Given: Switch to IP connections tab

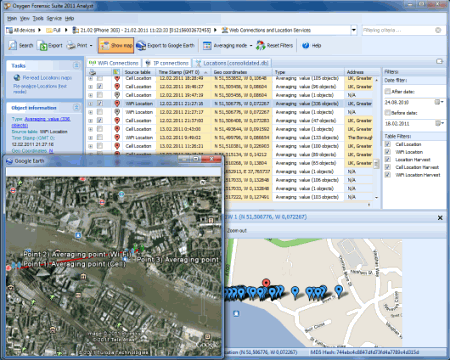Looking at the screenshot, I should [167, 63].
